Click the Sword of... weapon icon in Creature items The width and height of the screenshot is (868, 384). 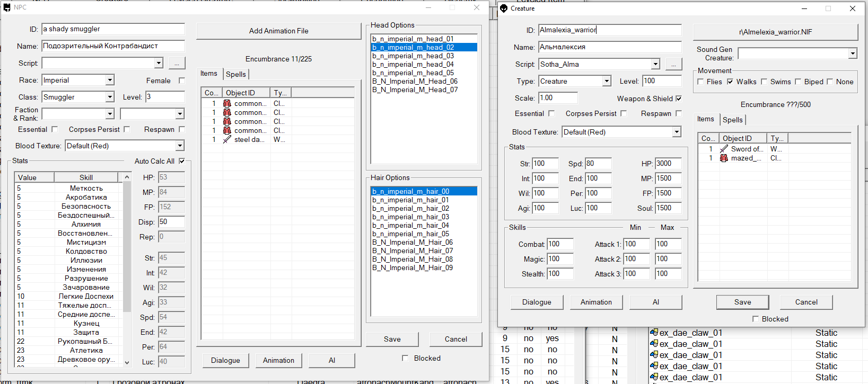(x=724, y=149)
